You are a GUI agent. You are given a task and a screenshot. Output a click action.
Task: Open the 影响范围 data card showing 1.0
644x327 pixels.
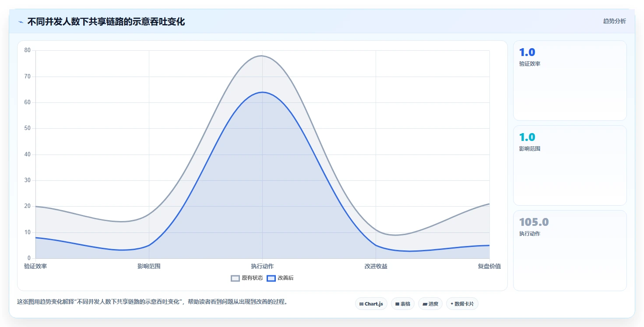[570, 165]
